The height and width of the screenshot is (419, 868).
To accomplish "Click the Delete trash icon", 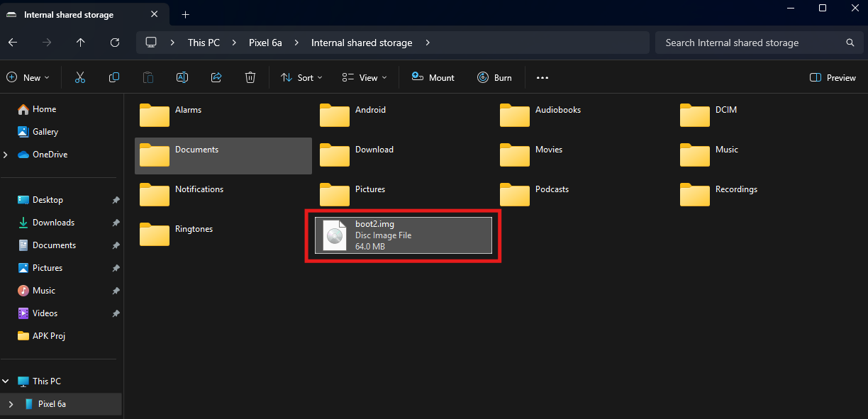I will [250, 77].
